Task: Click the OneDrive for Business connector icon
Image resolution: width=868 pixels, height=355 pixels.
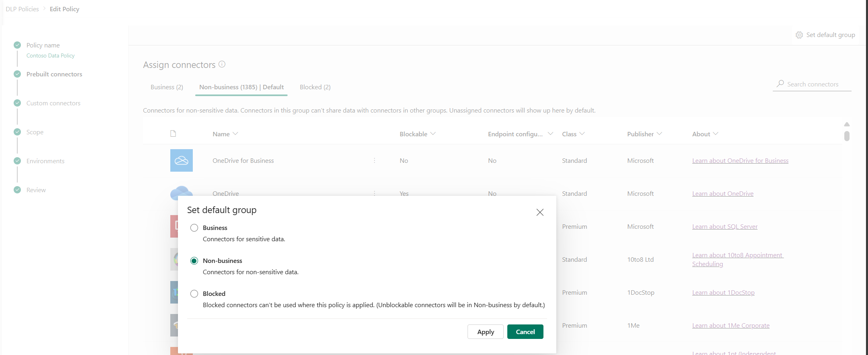Action: [182, 160]
